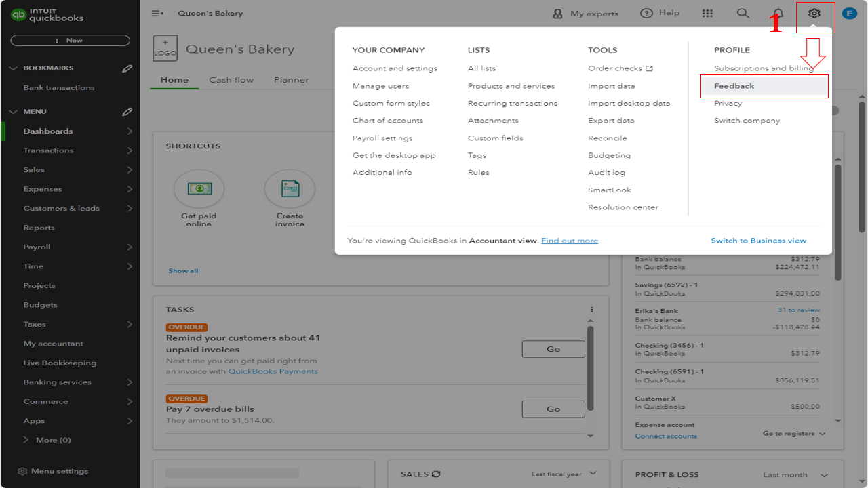Expand Payroll submenu arrow

click(130, 247)
